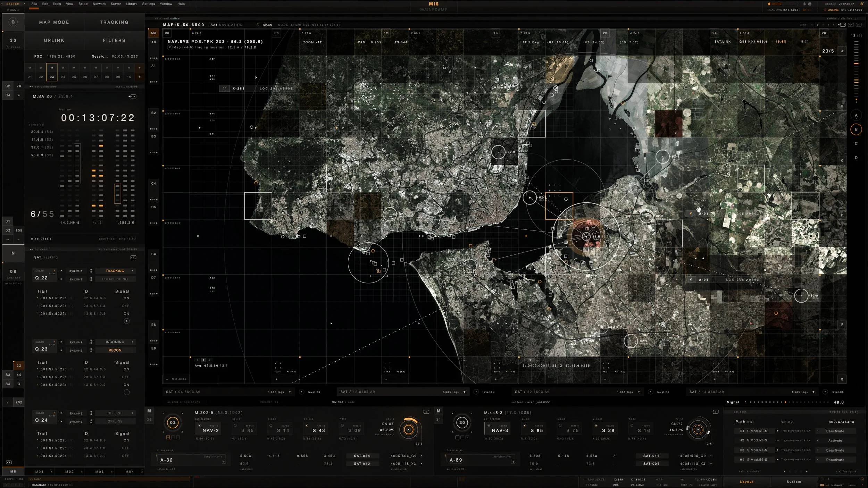
Task: Click the play arrow beside H2 S.Mod.52-S
Action: pyautogui.click(x=777, y=440)
